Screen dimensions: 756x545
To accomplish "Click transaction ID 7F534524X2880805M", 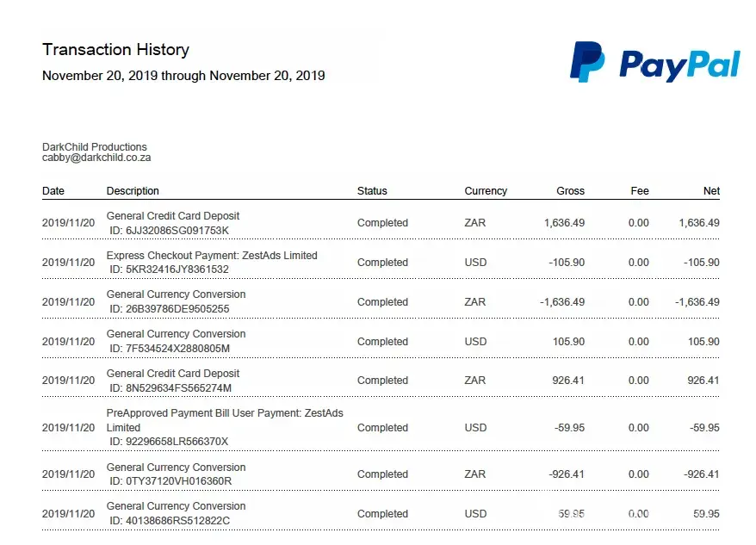I will (x=169, y=349).
